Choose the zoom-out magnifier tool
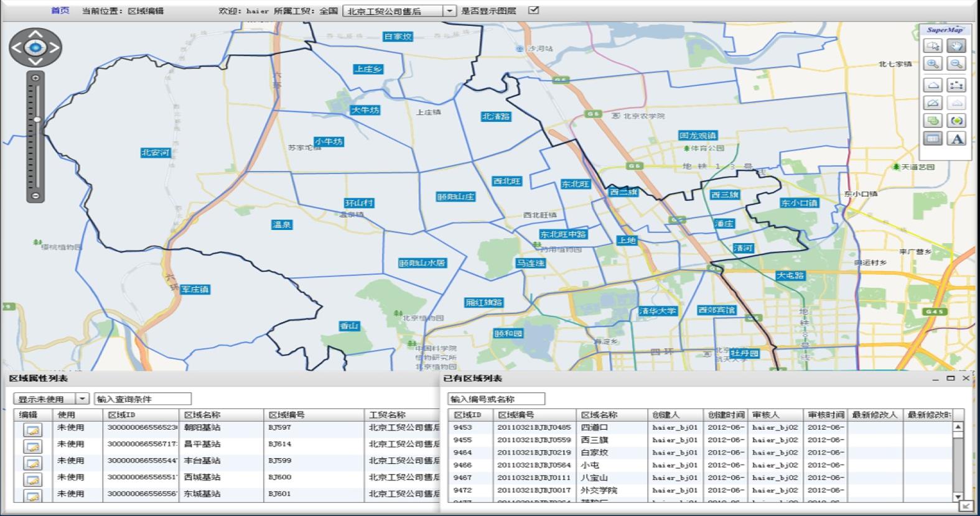 tap(956, 63)
